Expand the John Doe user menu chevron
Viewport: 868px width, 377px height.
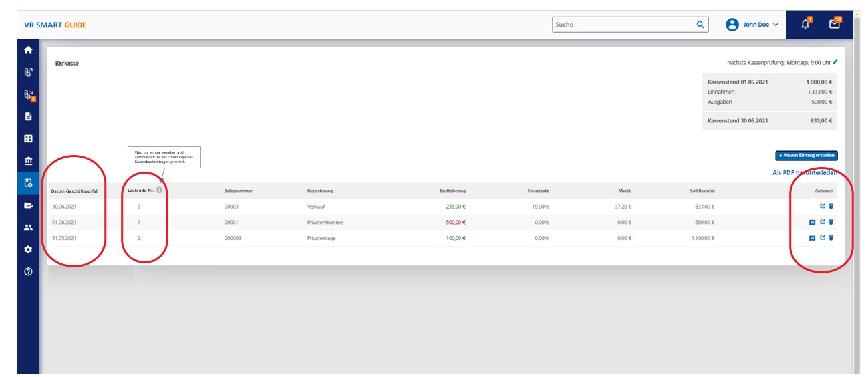pos(776,25)
